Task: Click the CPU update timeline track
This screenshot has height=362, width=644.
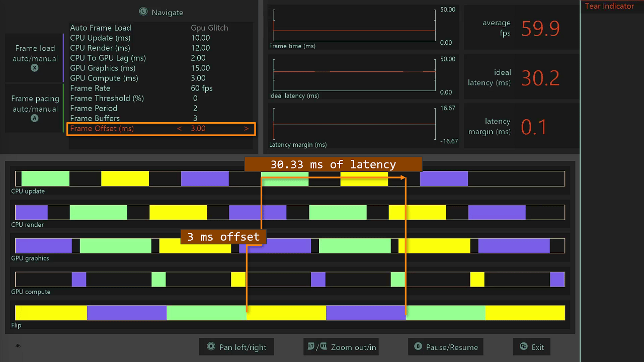Action: pos(290,178)
